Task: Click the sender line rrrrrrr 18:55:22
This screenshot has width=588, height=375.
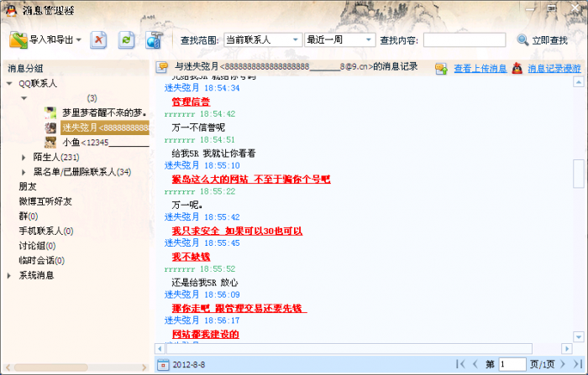Action: tap(200, 191)
